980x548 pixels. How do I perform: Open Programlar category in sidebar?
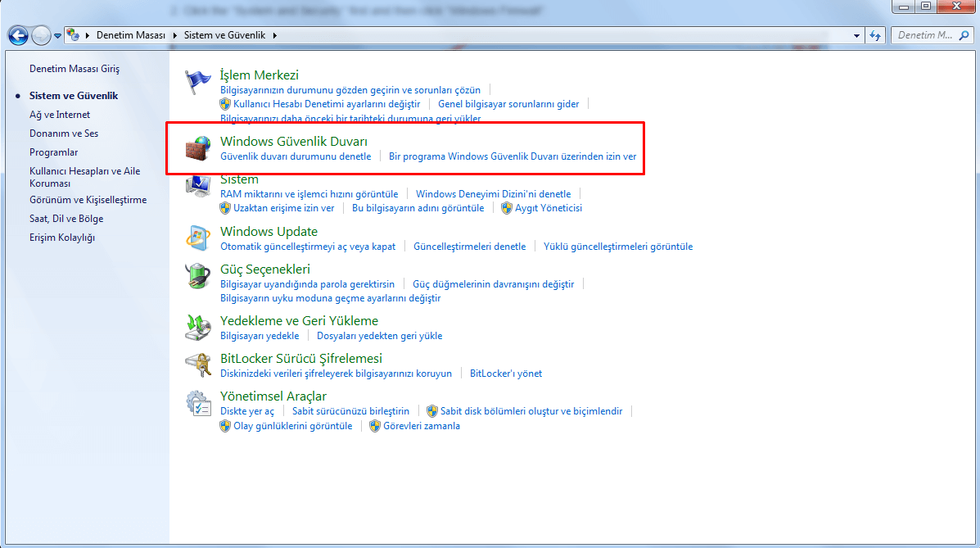(x=53, y=152)
